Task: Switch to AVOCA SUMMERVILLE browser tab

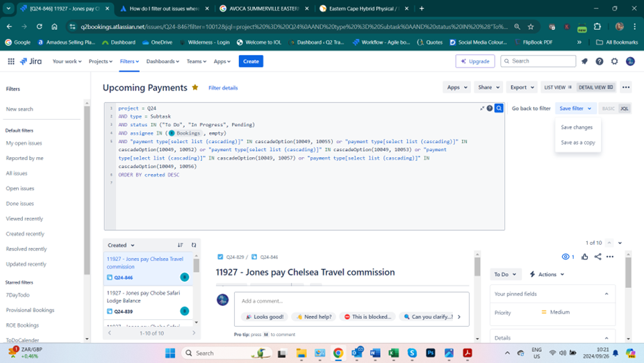Action: pos(263,8)
